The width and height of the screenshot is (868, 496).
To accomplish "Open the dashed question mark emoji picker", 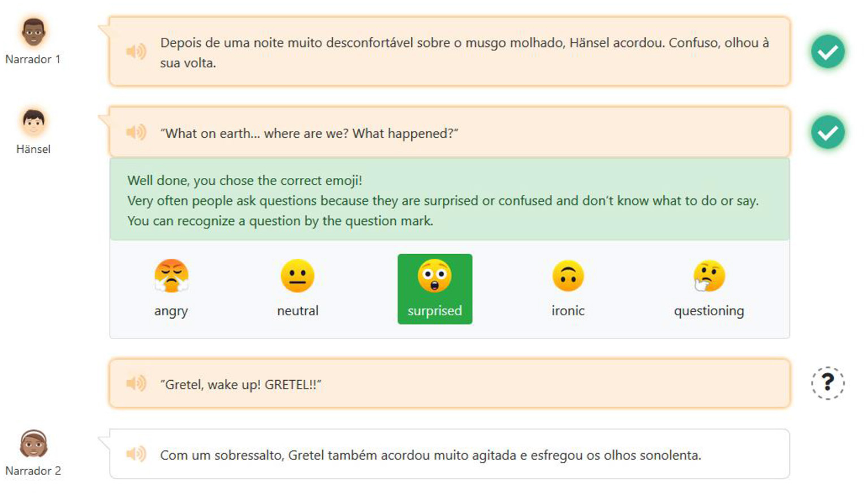I will pyautogui.click(x=827, y=383).
